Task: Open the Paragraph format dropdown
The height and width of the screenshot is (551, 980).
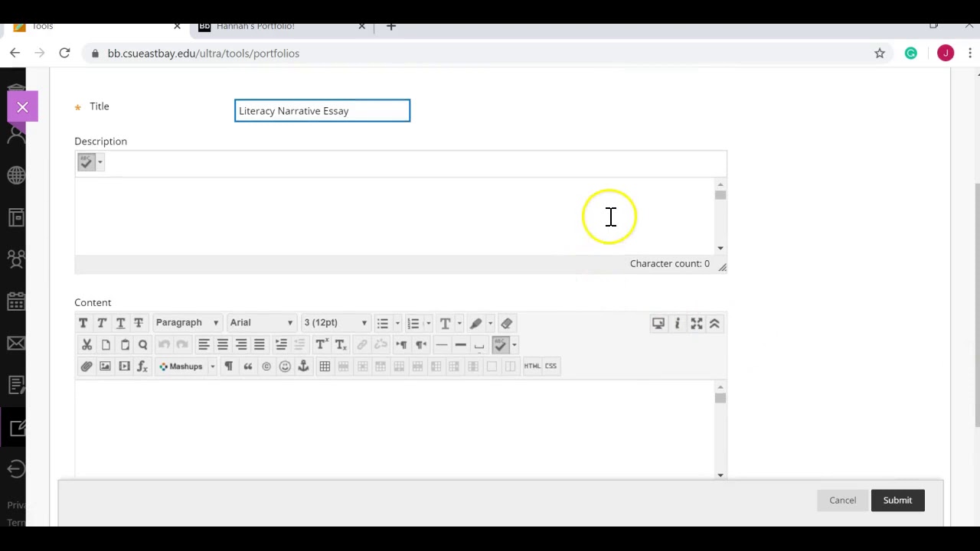Action: [x=187, y=323]
